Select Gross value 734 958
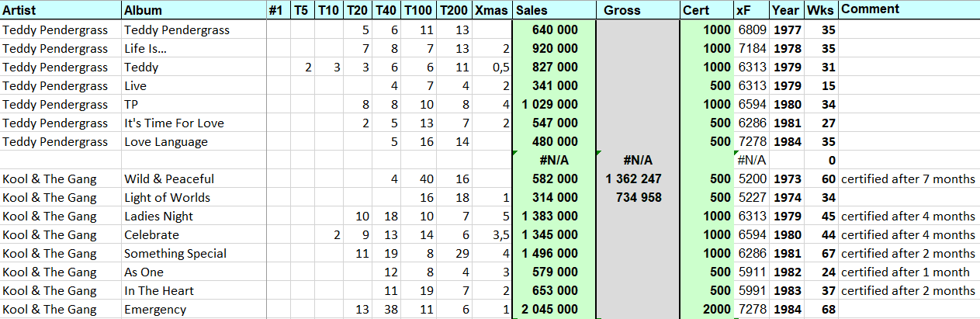The width and height of the screenshot is (980, 319). point(637,197)
